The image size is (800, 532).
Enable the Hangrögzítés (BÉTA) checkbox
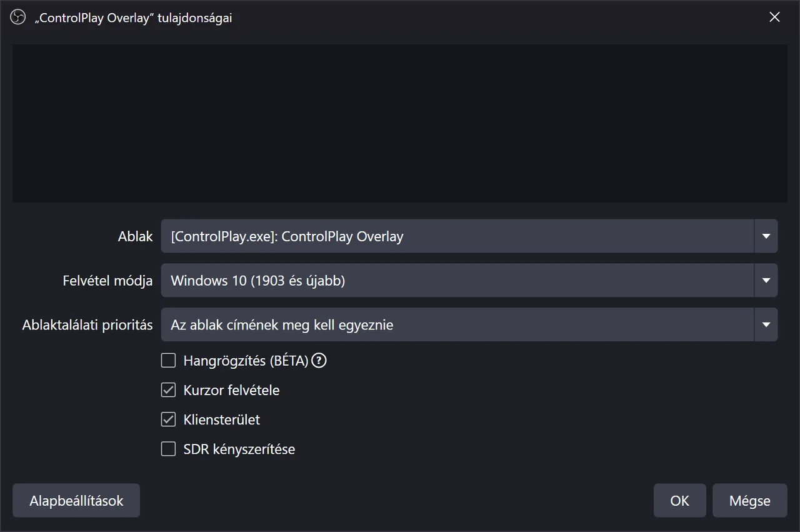pos(168,361)
